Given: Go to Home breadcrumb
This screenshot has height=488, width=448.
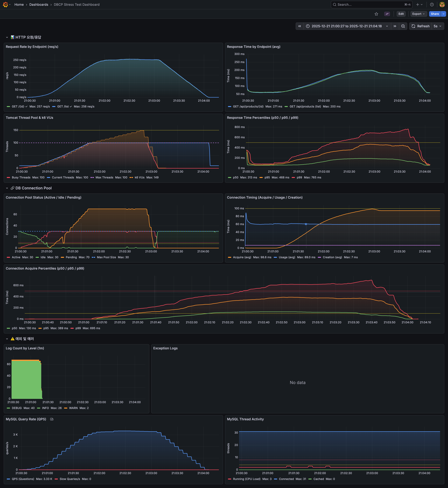Looking at the screenshot, I should (19, 5).
